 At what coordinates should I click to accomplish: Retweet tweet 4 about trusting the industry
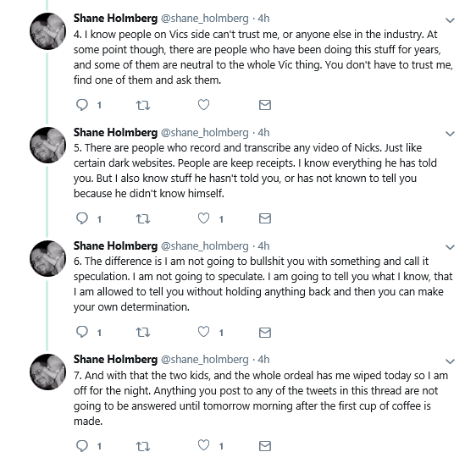(142, 105)
